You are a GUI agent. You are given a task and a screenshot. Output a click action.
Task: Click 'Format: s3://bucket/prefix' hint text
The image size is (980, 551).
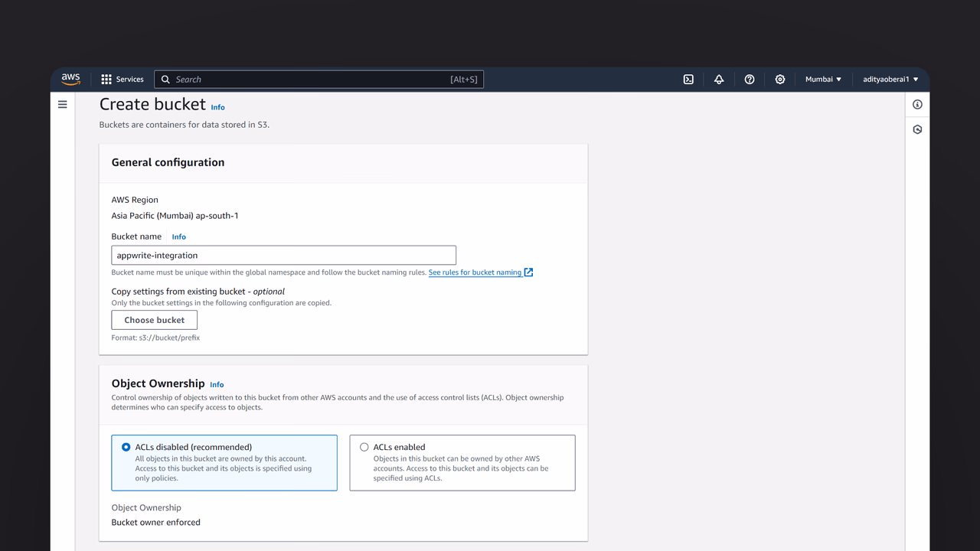tap(155, 337)
